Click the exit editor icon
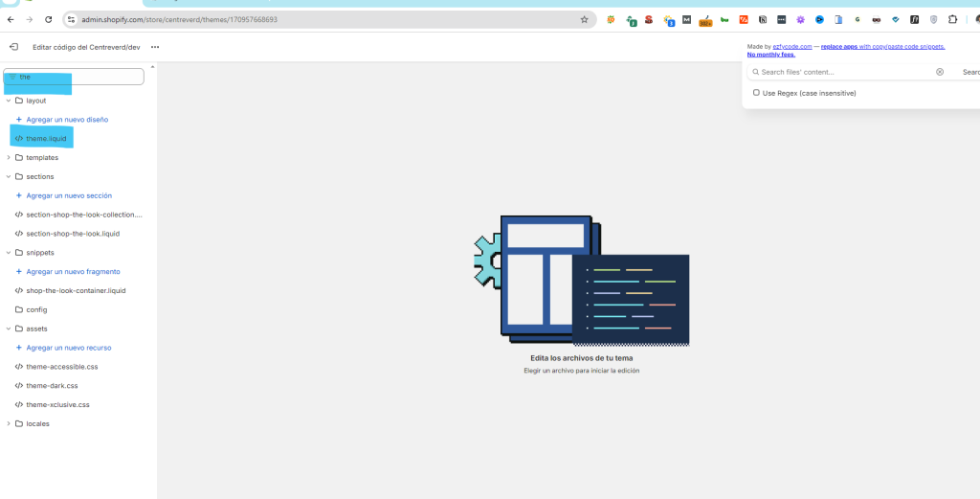This screenshot has width=980, height=499. (13, 47)
